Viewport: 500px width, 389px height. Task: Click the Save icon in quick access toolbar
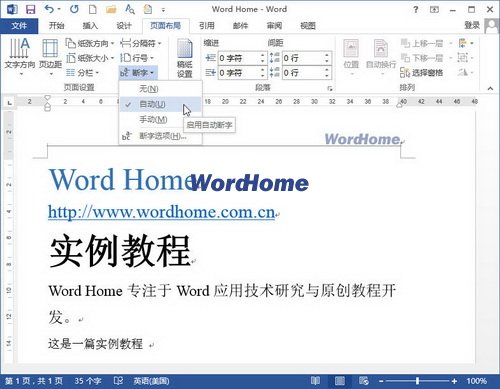coord(31,9)
